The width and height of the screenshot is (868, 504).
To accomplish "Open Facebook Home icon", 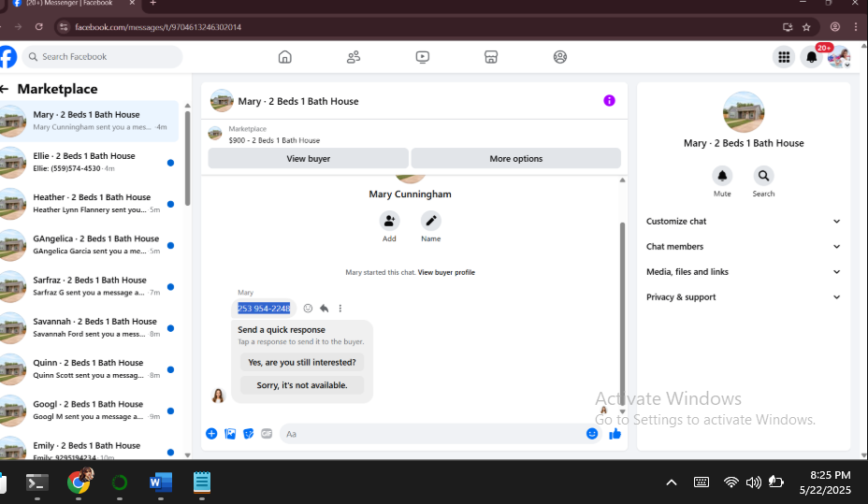I will coord(284,57).
